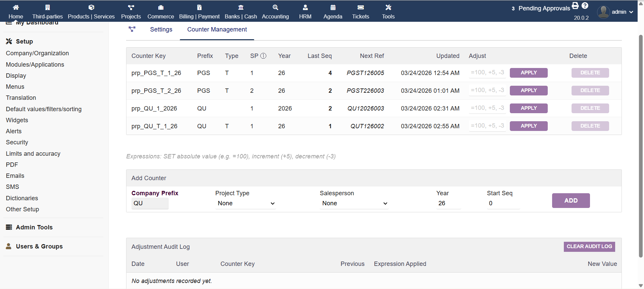Open Modules/Applications in Setup menu
Image resolution: width=644 pixels, height=289 pixels.
(x=35, y=65)
